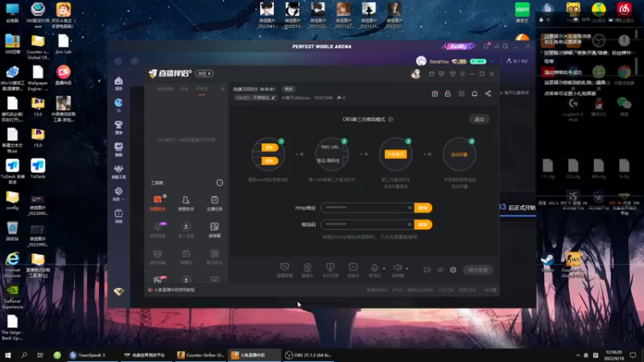Open the virtual avatar tool (虚拟形象)
The image size is (644, 362).
tap(158, 257)
